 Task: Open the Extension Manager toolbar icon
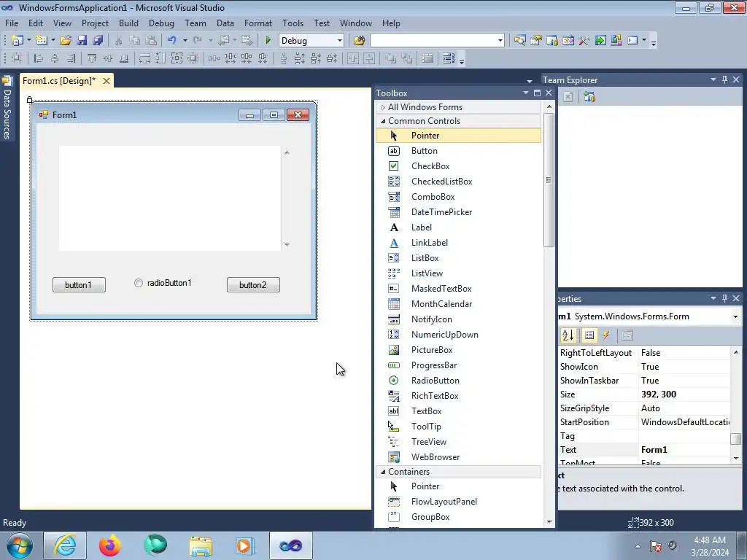click(616, 41)
